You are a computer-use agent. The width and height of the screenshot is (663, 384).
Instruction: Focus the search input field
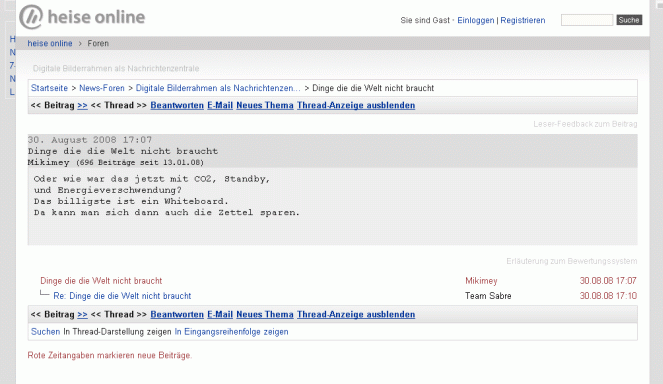(x=586, y=20)
